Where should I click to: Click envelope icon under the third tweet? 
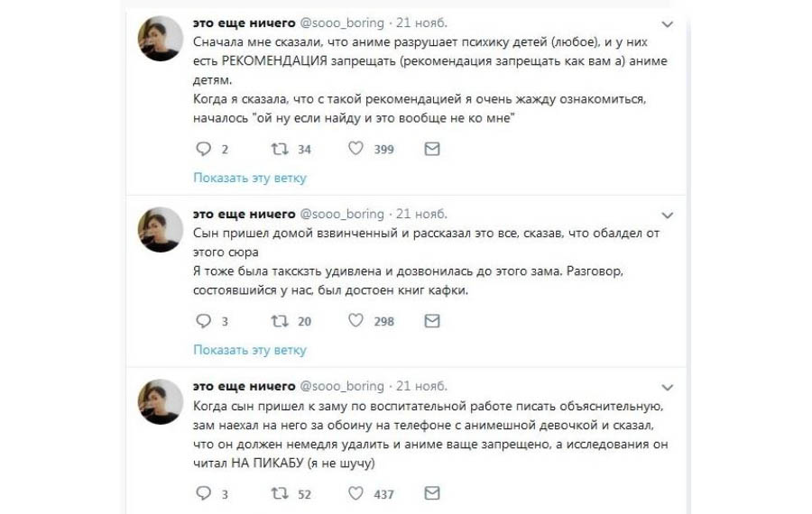point(432,493)
